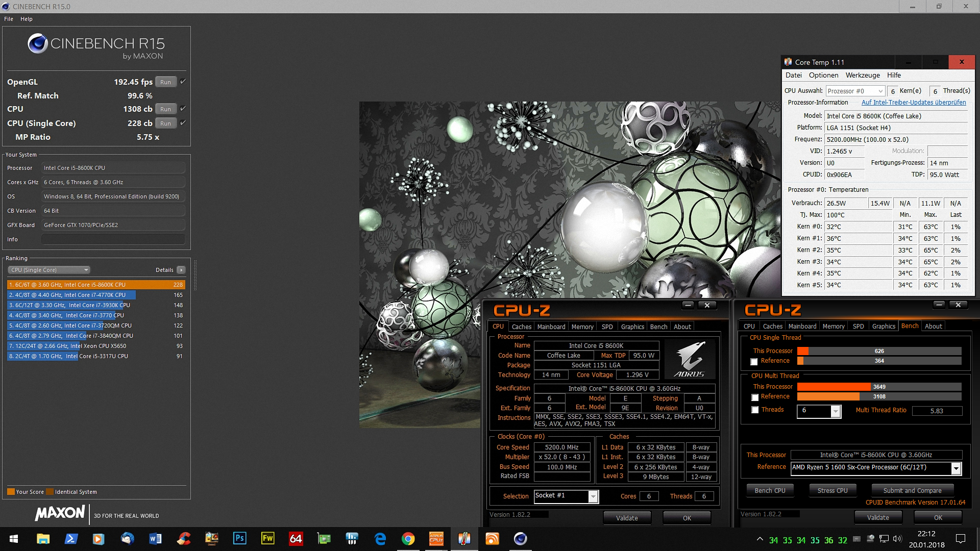Click the Bench CPU button

pos(770,490)
